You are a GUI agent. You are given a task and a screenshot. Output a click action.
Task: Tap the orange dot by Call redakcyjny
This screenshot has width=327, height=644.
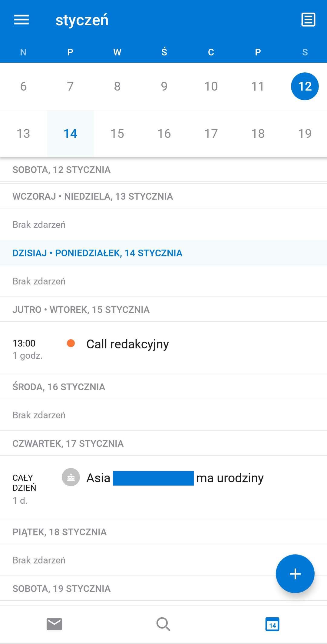71,343
